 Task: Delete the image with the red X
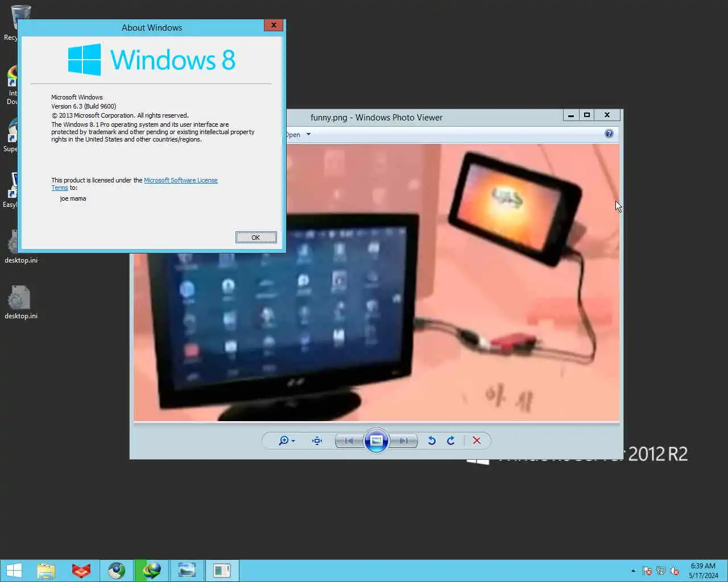(x=477, y=440)
